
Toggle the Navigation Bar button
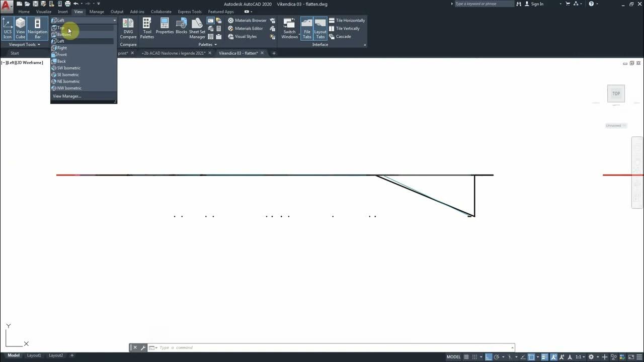37,28
